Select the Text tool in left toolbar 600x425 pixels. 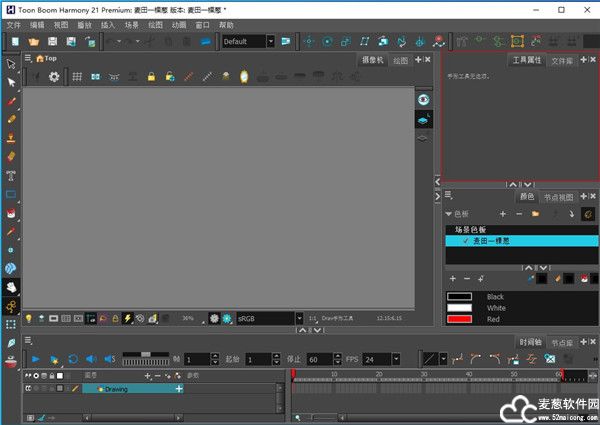[x=11, y=175]
